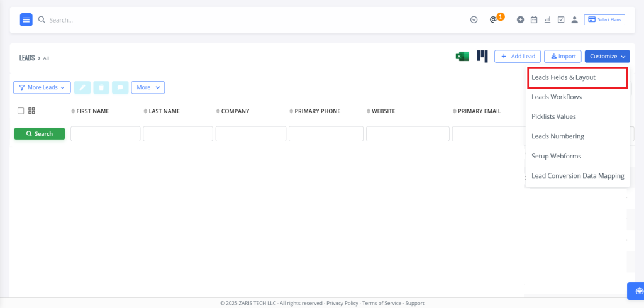
Task: Sort by Last Name column arrows
Action: point(146,111)
